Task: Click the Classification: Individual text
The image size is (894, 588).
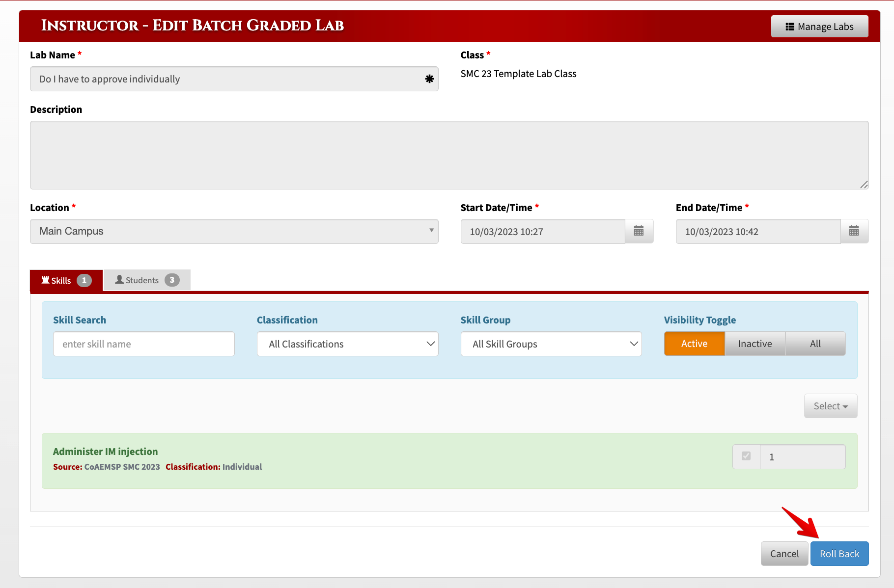Action: coord(214,467)
